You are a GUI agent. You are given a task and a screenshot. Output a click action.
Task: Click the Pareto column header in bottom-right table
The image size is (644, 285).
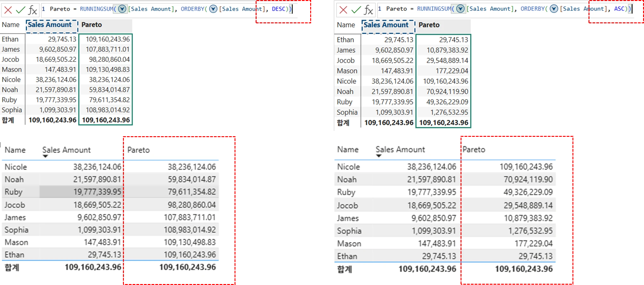(474, 149)
